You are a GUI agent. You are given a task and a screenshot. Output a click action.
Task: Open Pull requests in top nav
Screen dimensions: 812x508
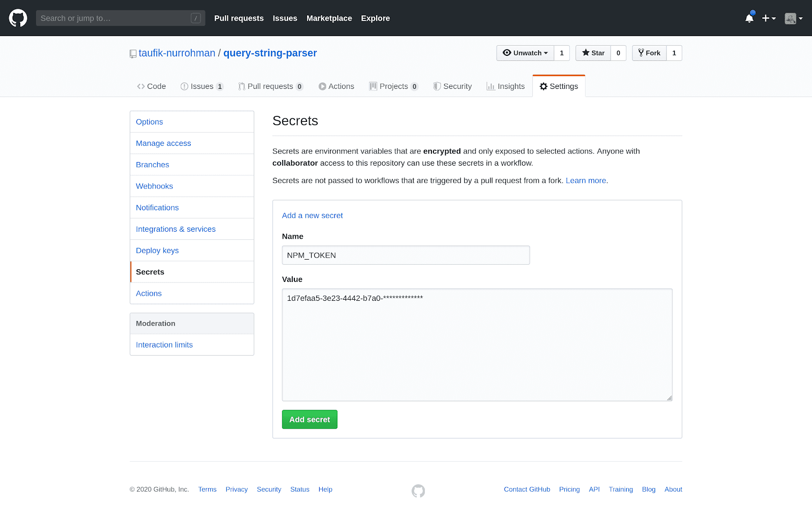[x=239, y=18]
